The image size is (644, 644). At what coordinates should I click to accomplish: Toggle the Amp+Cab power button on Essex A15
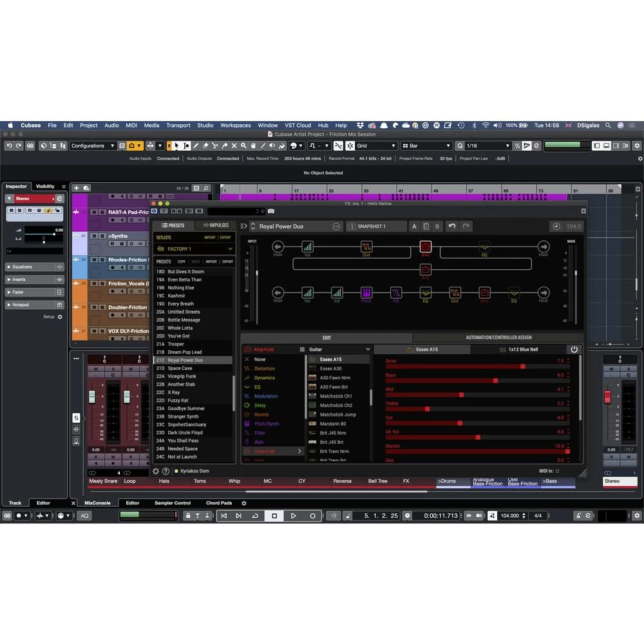coord(574,349)
